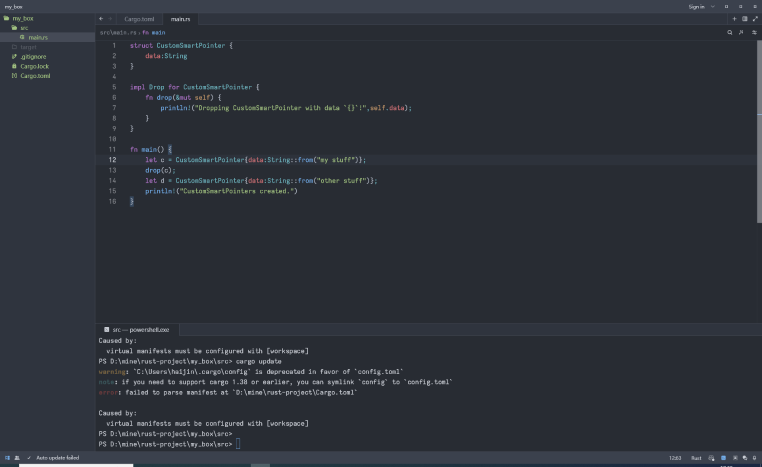The image size is (762, 467).
Task: Switch to the Cargo.toml tab
Action: (139, 19)
